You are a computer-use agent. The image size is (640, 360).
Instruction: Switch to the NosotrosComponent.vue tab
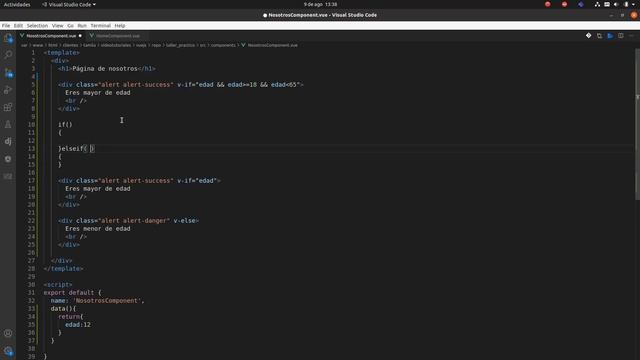coord(51,36)
